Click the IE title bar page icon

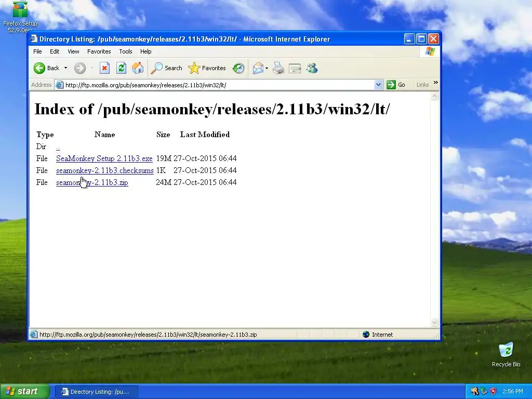[34, 38]
